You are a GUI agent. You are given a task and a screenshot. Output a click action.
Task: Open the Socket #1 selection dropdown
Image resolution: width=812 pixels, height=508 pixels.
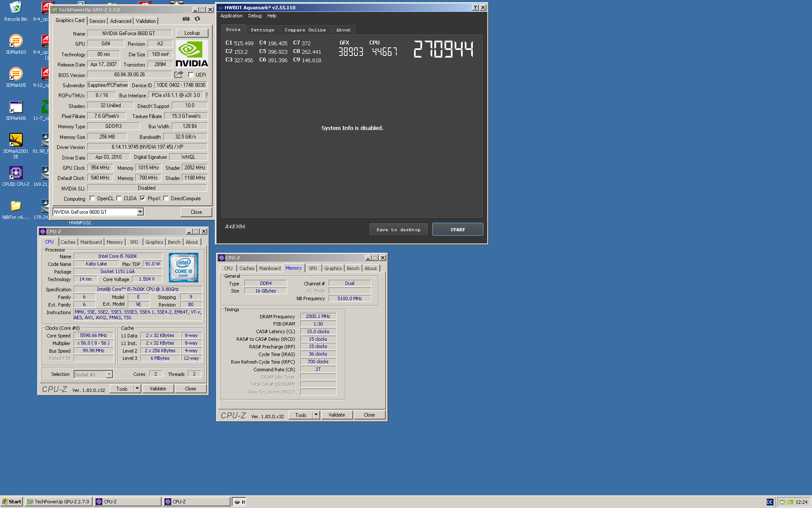point(109,375)
